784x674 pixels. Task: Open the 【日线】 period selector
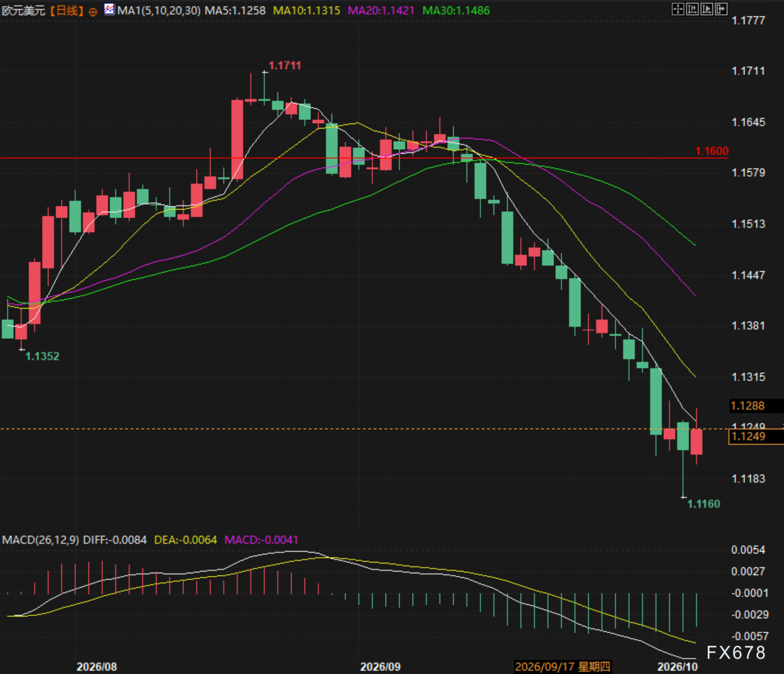[x=65, y=11]
